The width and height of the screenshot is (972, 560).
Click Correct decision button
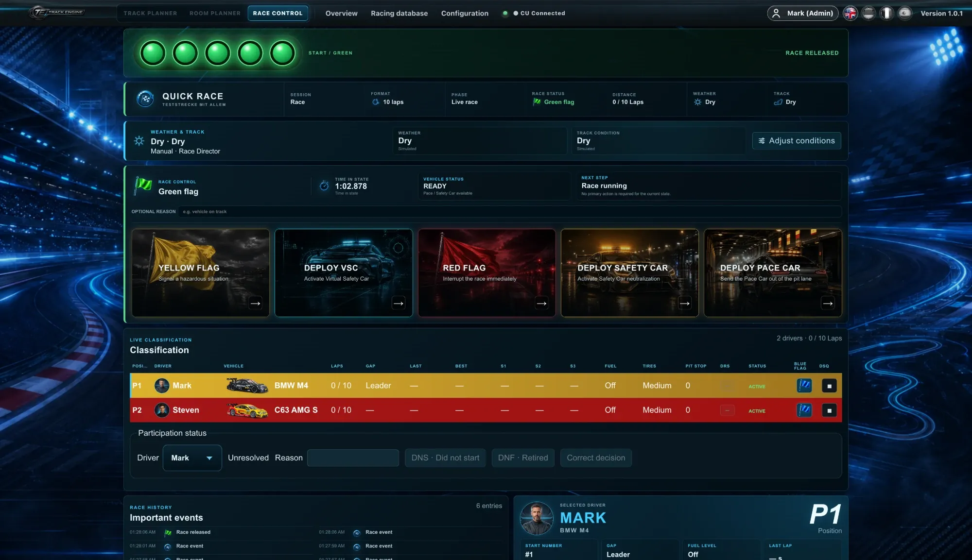pos(596,458)
